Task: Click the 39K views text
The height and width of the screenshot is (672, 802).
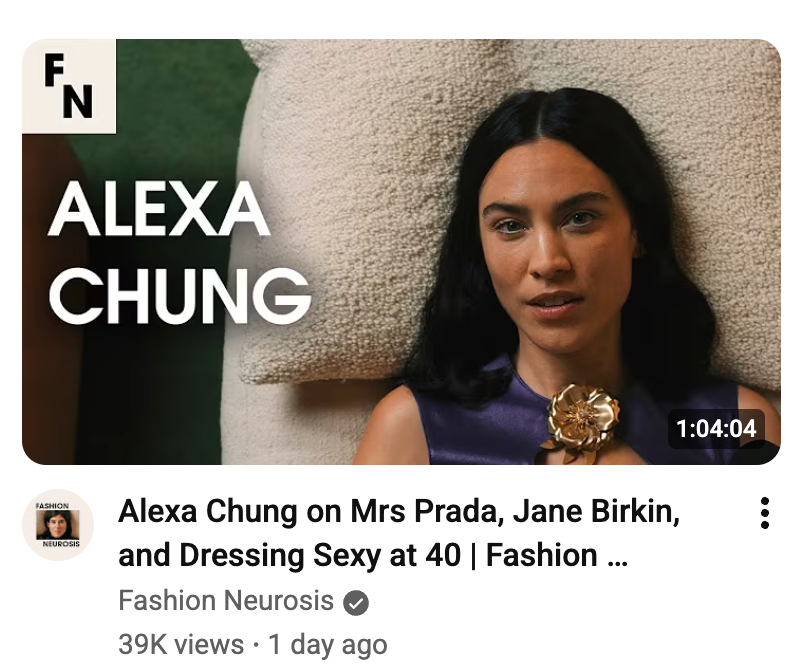Action: click(181, 644)
